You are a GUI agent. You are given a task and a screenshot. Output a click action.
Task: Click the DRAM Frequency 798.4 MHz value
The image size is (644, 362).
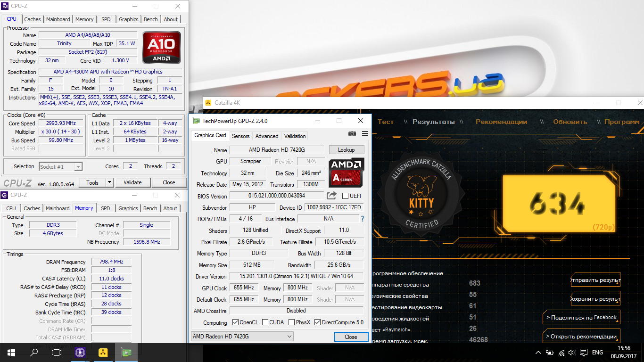click(111, 262)
